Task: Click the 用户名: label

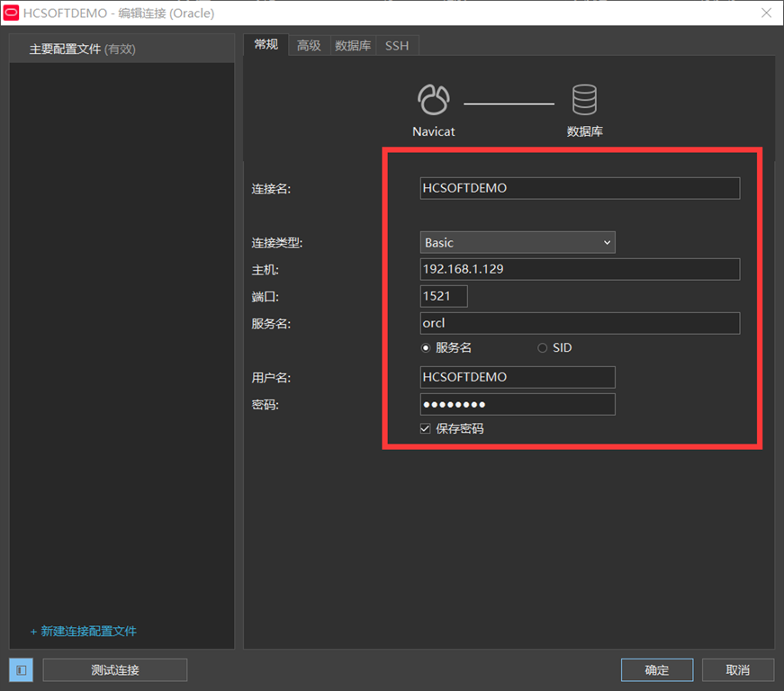Action: [x=271, y=378]
